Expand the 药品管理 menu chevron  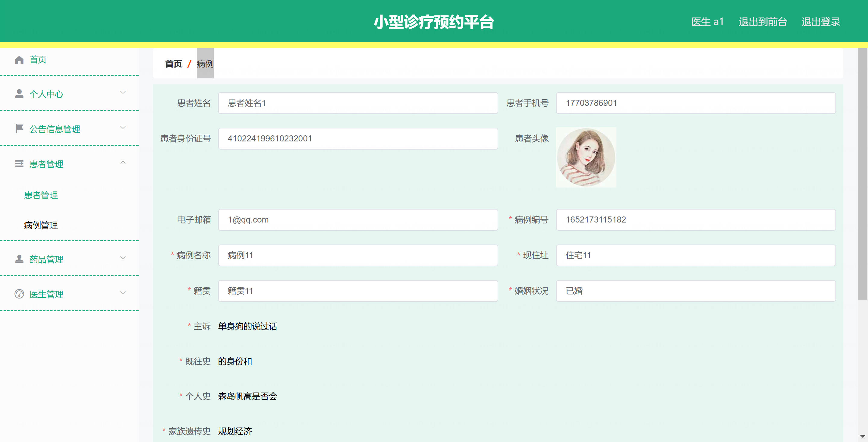123,257
